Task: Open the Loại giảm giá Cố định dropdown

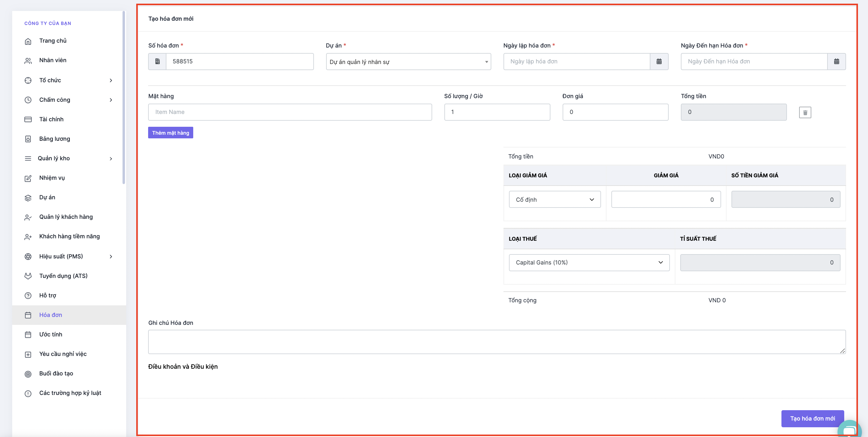Action: coord(555,200)
